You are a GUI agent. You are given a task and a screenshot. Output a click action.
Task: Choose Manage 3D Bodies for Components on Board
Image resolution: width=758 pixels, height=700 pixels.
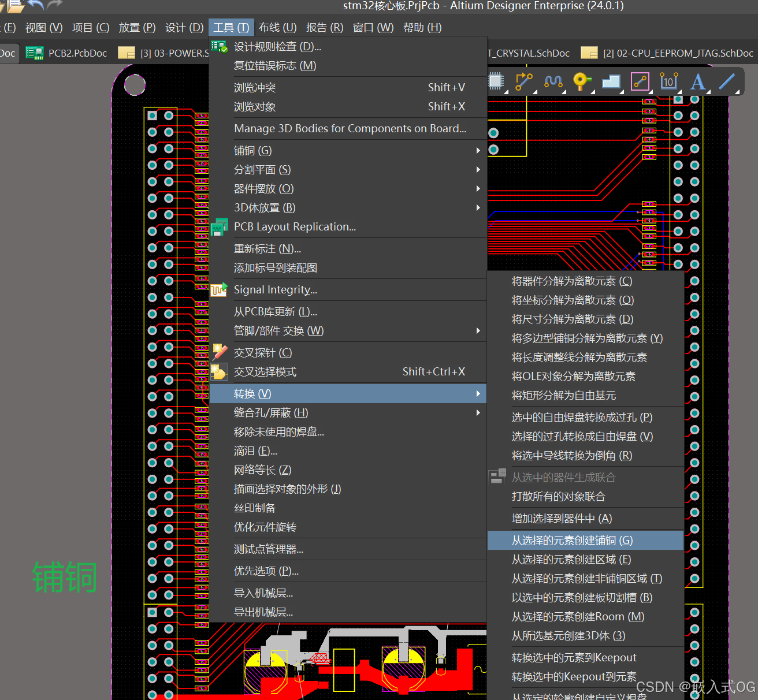point(348,128)
